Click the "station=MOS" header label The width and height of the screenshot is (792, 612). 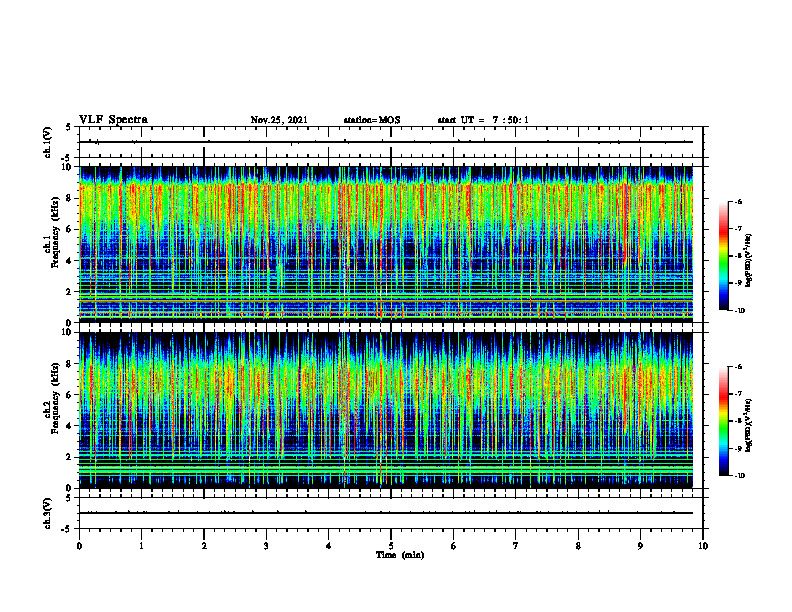tap(372, 120)
